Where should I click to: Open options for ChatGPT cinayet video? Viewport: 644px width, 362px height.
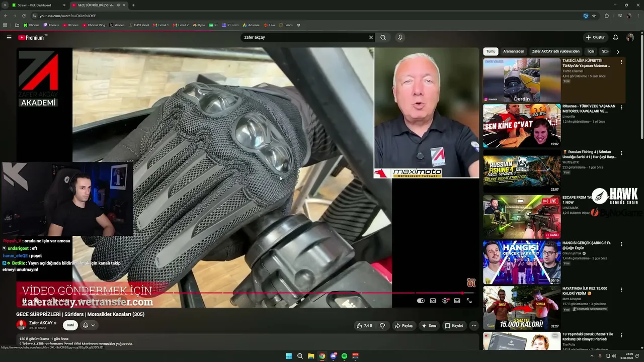621,335
